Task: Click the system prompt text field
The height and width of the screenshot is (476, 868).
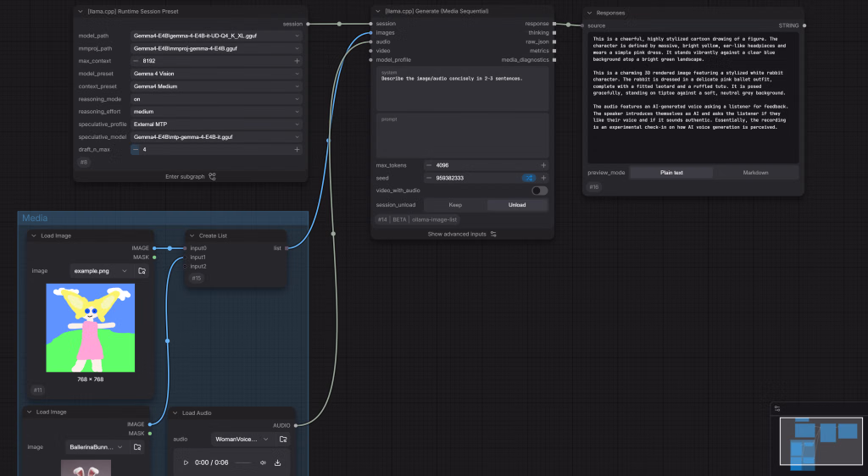Action: click(462, 89)
